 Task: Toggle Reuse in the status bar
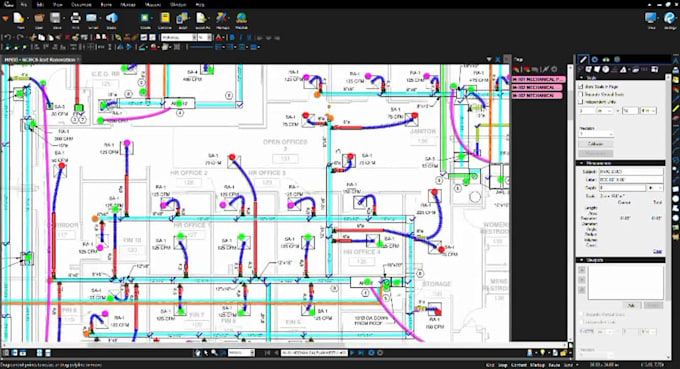point(554,365)
